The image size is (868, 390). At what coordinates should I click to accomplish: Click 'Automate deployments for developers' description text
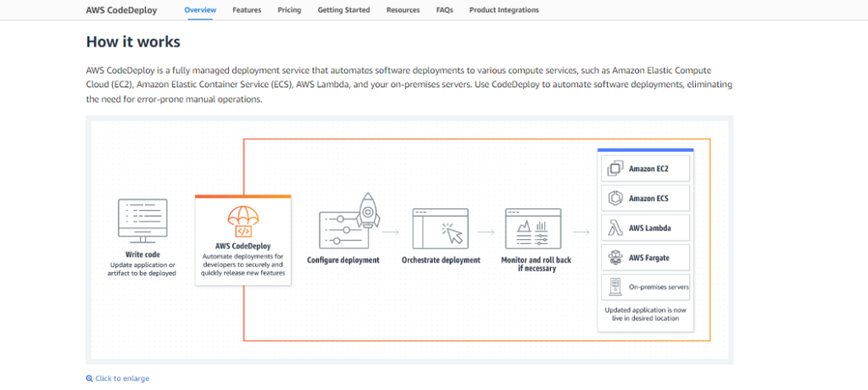pos(243,265)
